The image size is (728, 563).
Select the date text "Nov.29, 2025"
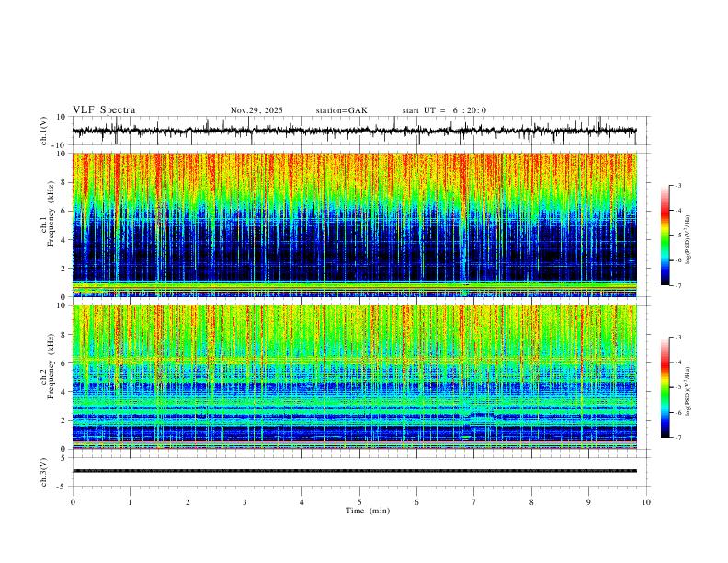(x=256, y=110)
